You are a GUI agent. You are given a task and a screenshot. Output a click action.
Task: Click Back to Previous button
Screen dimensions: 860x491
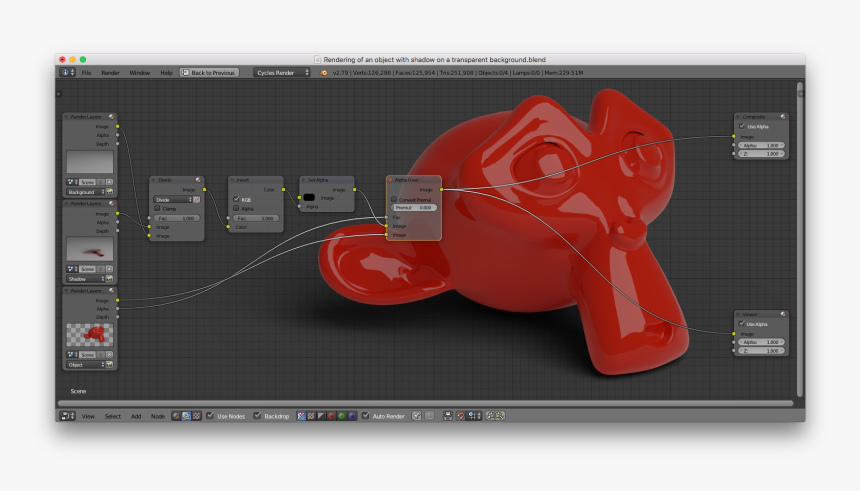[210, 72]
